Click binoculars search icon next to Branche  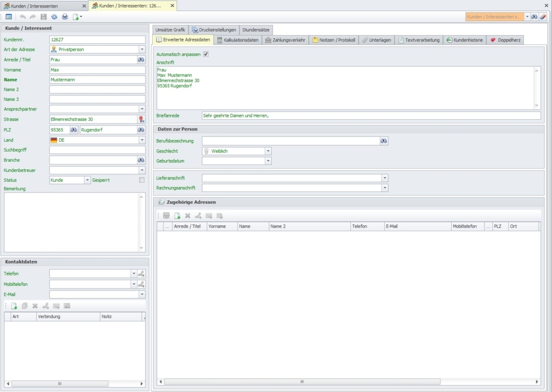(141, 160)
